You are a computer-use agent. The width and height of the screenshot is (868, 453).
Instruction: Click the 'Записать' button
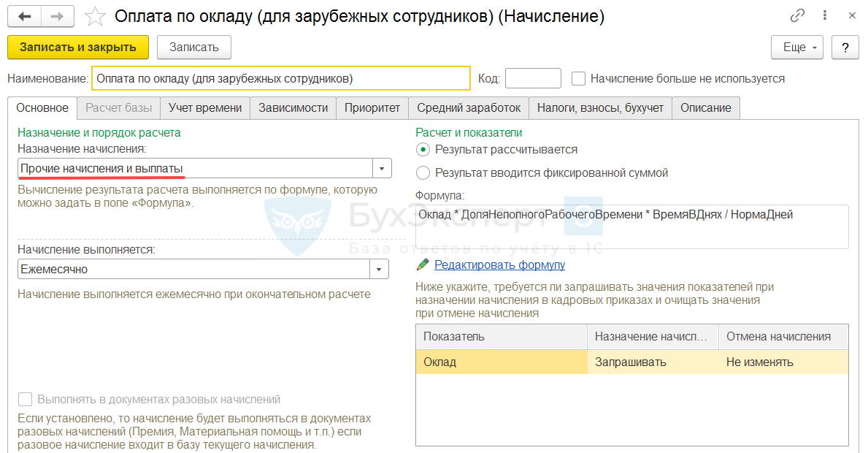[x=194, y=47]
